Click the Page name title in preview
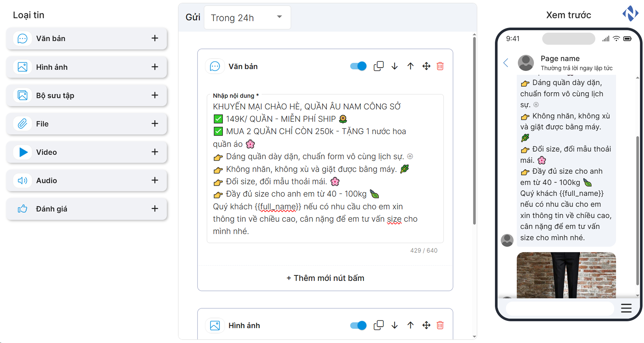The width and height of the screenshot is (644, 343). click(x=560, y=58)
